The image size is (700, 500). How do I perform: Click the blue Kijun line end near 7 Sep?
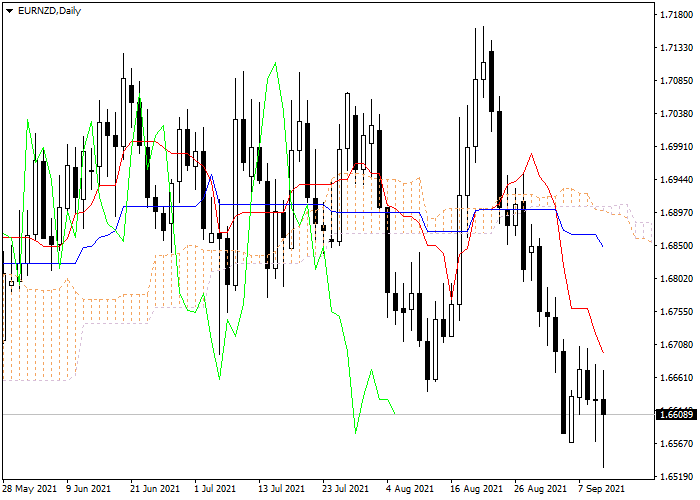point(603,246)
